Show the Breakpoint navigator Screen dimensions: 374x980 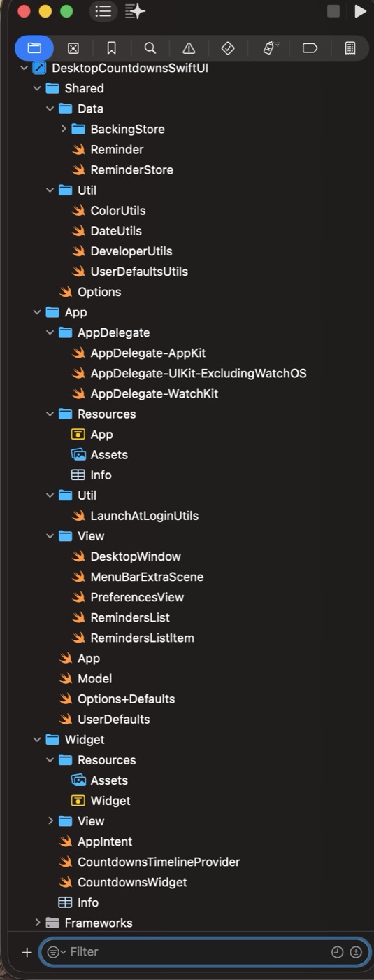pos(310,48)
